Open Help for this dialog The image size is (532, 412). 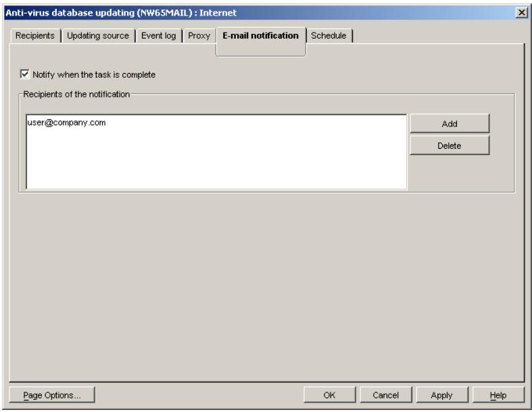pyautogui.click(x=498, y=395)
